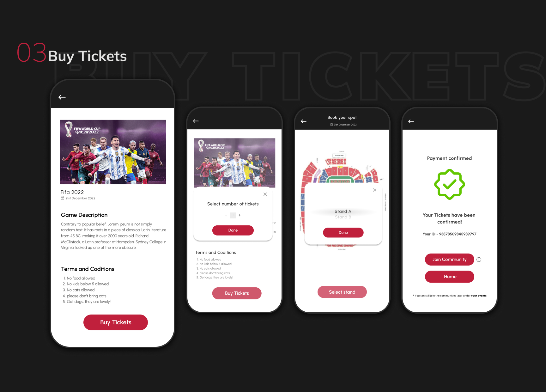Click the Select stand button
The height and width of the screenshot is (392, 546).
click(342, 292)
